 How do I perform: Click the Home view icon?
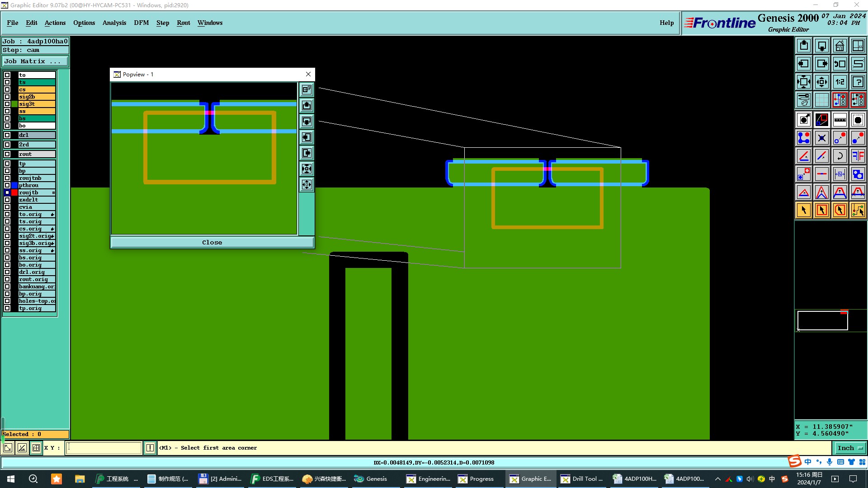(840, 46)
